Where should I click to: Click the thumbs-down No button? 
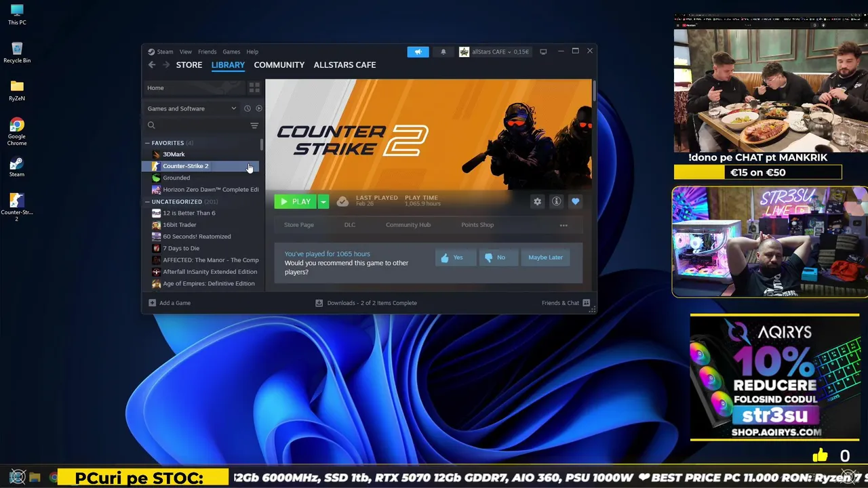pyautogui.click(x=498, y=258)
